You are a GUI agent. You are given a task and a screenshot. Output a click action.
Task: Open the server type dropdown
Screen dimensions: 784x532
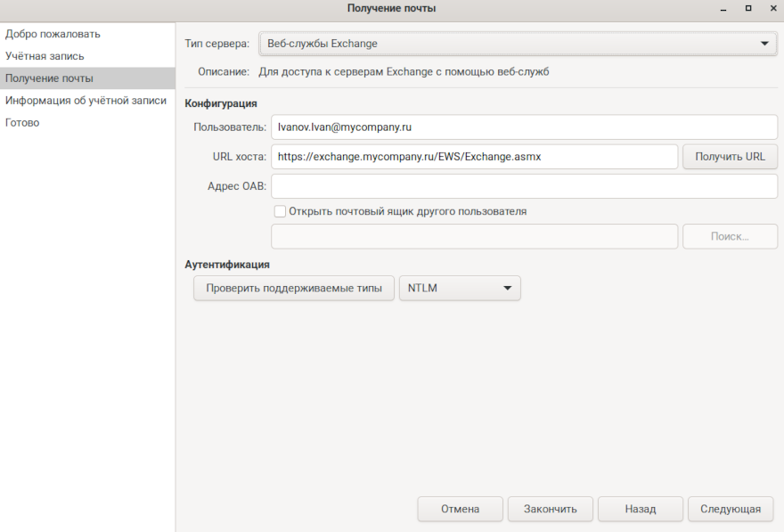518,44
